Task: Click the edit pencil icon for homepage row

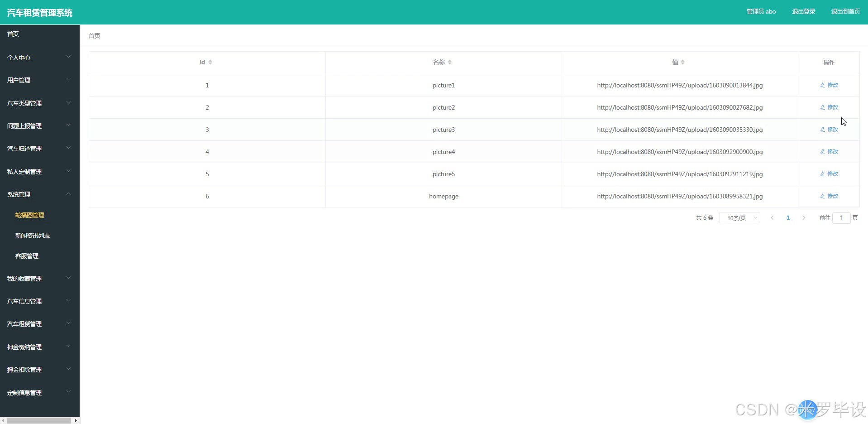Action: (822, 196)
